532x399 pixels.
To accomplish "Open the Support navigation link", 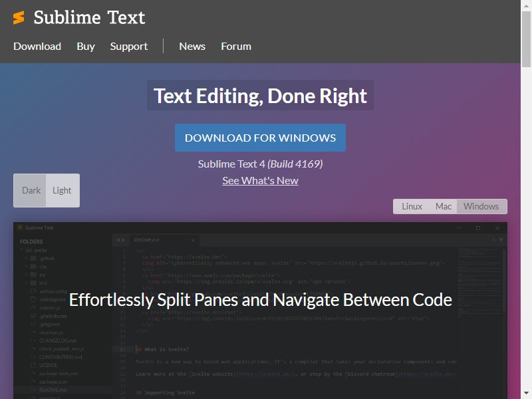I will [x=129, y=46].
